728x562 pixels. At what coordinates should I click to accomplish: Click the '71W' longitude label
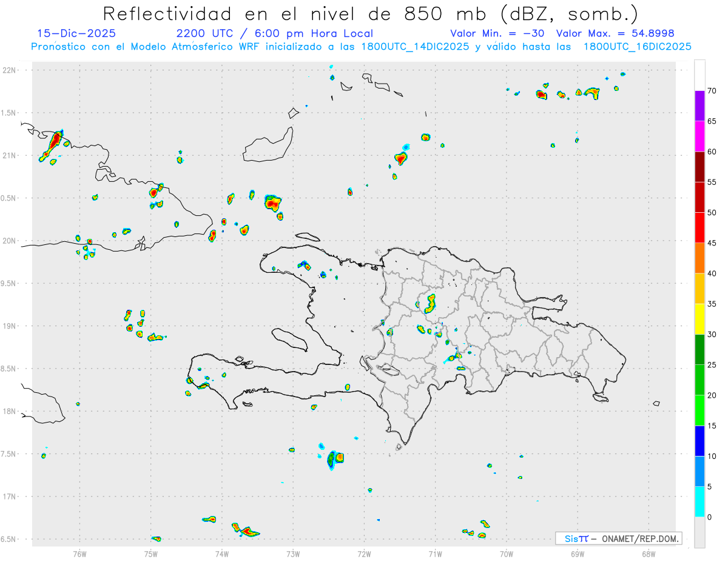point(435,554)
